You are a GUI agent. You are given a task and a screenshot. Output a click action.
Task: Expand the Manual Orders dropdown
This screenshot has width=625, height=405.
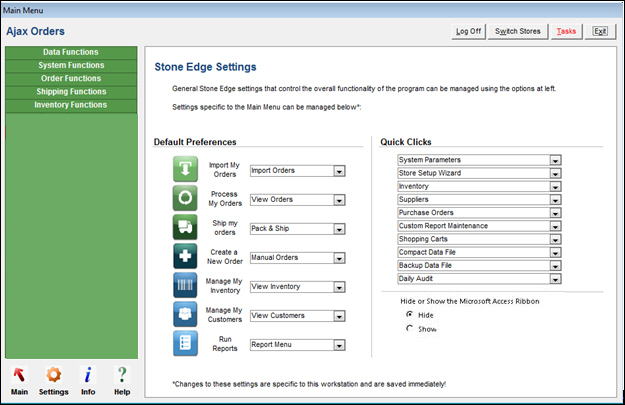(x=339, y=258)
